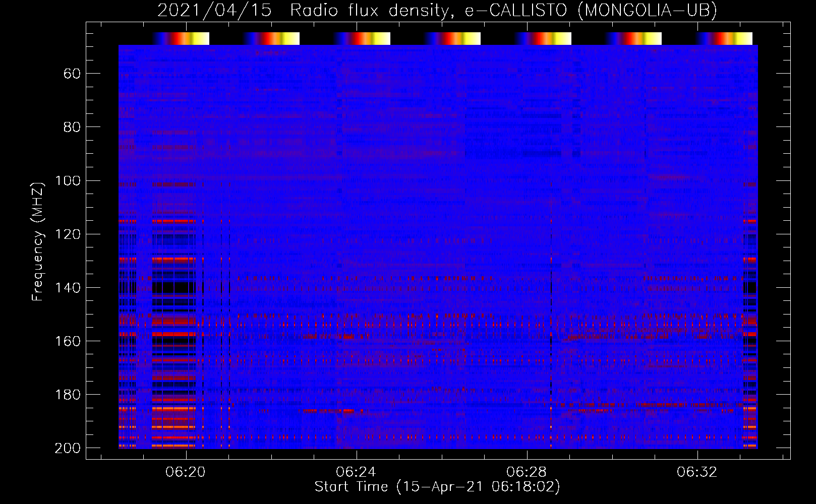Click the plot title mentioning e-CALLISTO MONGOLIA-UB
The image size is (816, 504).
pyautogui.click(x=437, y=10)
